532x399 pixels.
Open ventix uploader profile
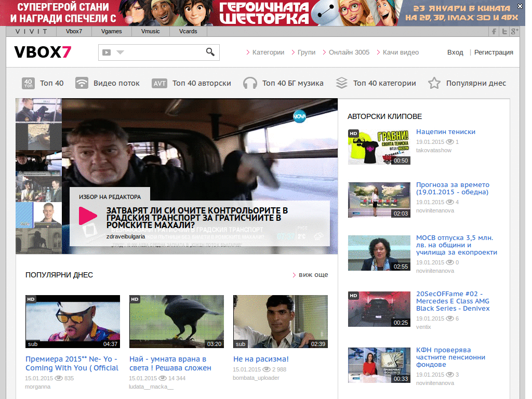pos(423,327)
